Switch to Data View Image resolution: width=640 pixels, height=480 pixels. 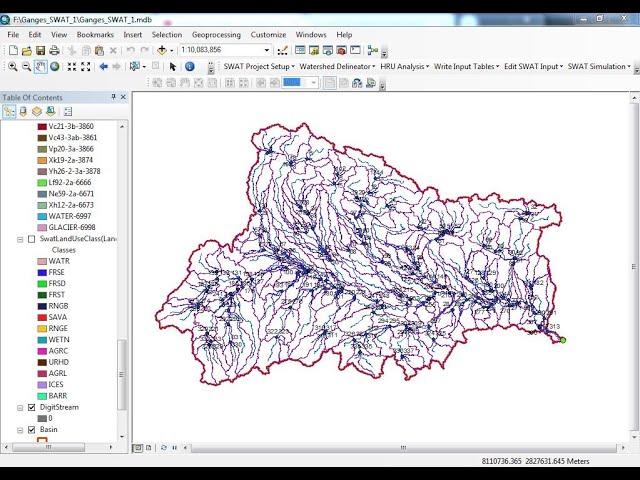(x=138, y=448)
